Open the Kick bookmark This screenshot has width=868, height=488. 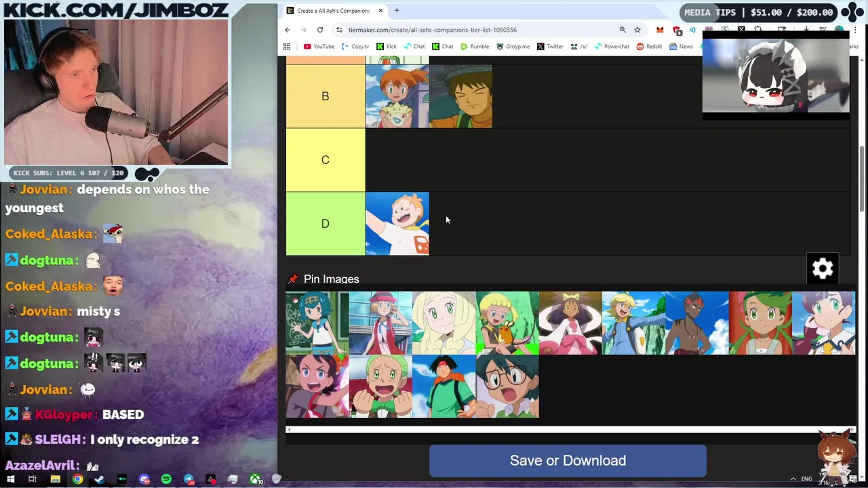(387, 47)
